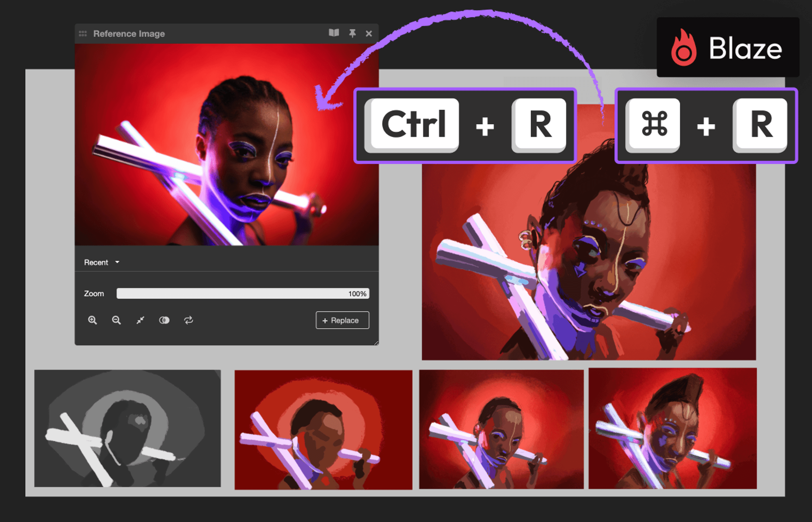Click the zoom in magnifier icon
Viewport: 812px width, 522px height.
(93, 320)
